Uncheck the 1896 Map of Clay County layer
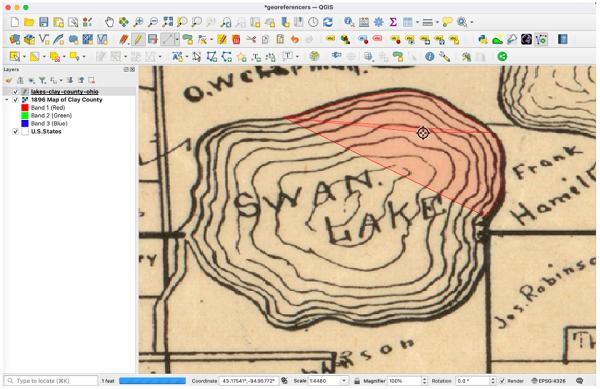Viewport: 600px width, 389px height. point(15,100)
